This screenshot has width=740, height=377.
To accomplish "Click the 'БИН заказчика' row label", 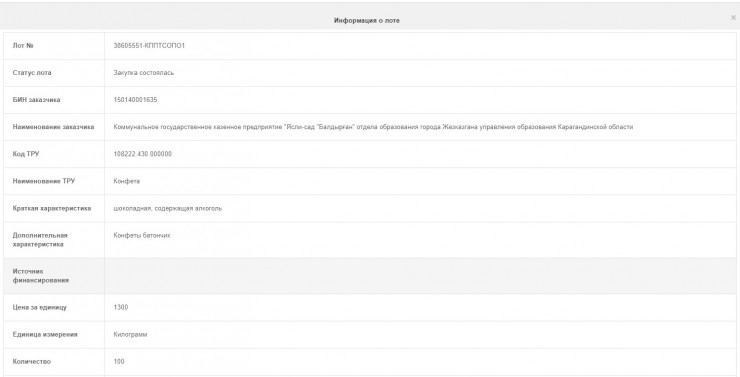I will pos(36,100).
